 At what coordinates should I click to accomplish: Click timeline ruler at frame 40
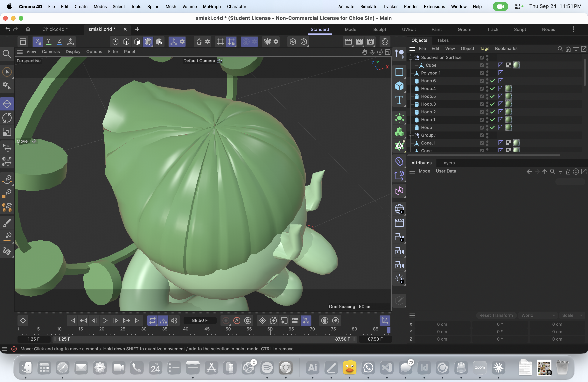point(185,329)
